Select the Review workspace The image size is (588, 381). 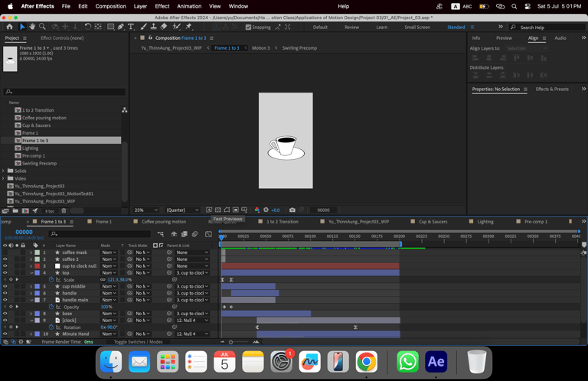pos(351,27)
